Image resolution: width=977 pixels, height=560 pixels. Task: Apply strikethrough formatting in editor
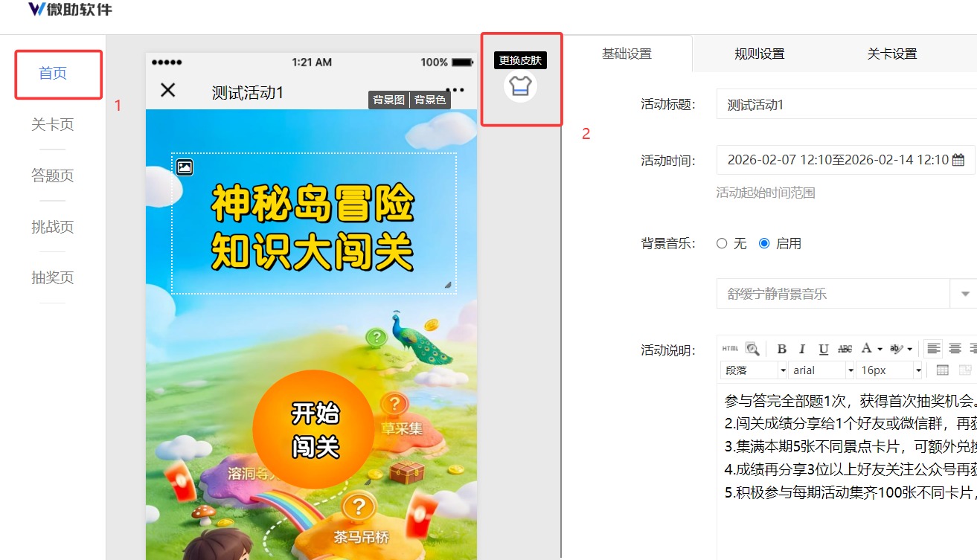tap(845, 349)
